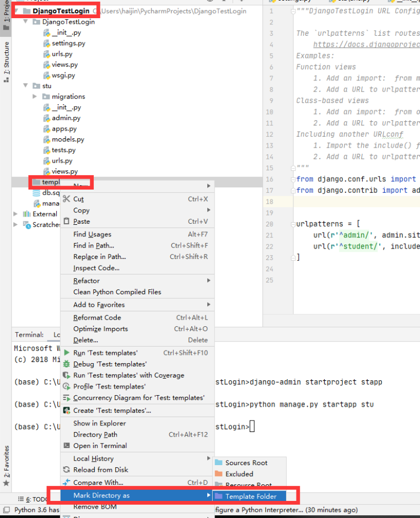
Task: Select Delete... in context menu
Action: tap(137, 340)
